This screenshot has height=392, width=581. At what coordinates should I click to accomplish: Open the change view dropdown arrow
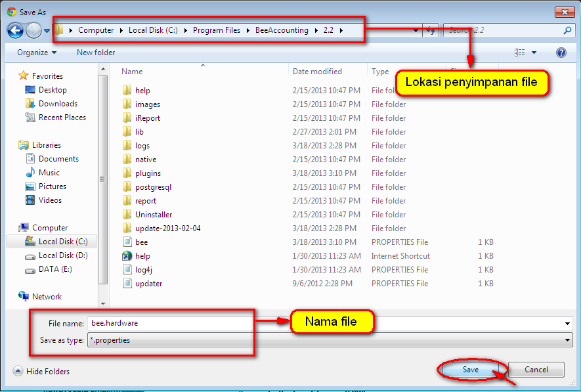pos(534,53)
